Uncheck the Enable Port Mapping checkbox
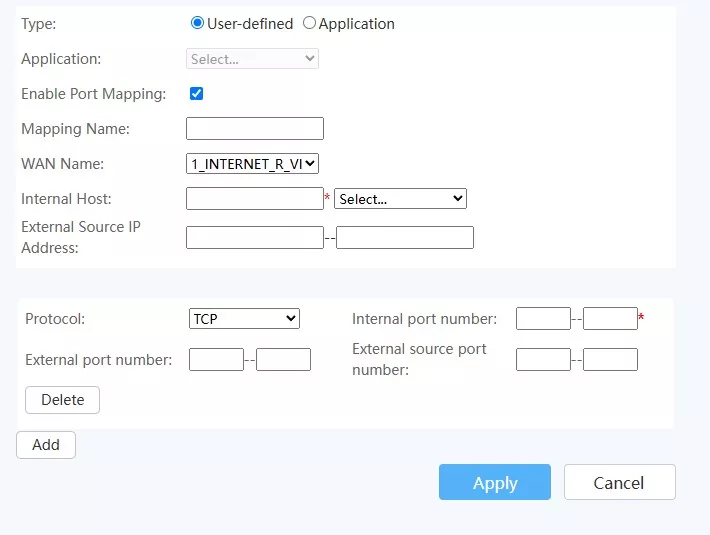 tap(196, 94)
